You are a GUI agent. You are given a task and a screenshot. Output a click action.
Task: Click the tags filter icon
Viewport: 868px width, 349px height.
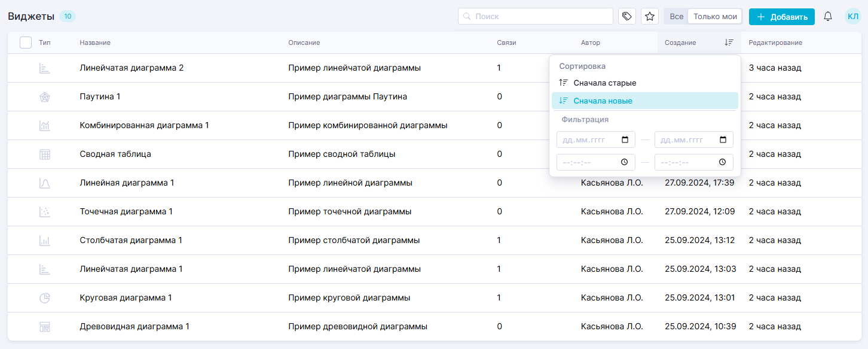pos(626,16)
